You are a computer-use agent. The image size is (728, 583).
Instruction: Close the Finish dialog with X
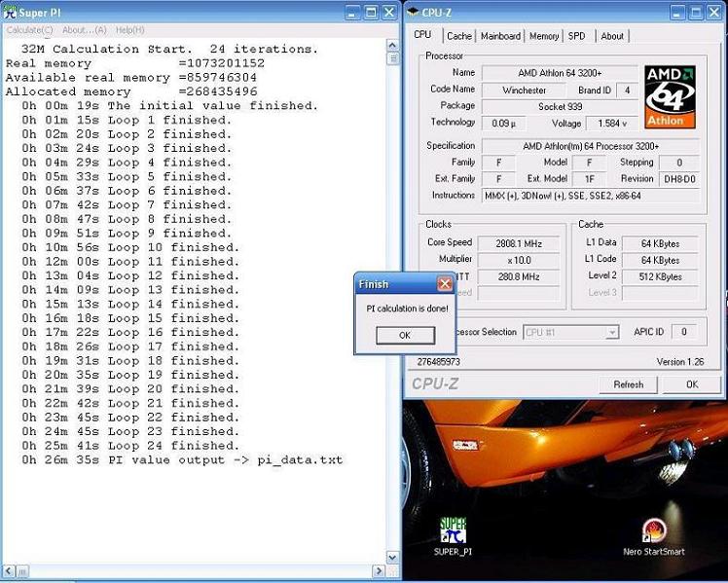point(445,284)
